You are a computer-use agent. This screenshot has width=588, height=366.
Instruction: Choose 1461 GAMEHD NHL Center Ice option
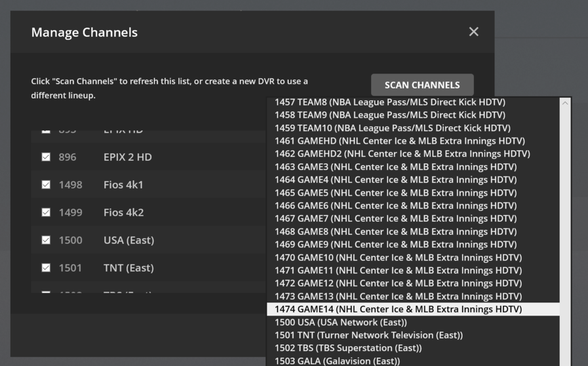click(413, 141)
